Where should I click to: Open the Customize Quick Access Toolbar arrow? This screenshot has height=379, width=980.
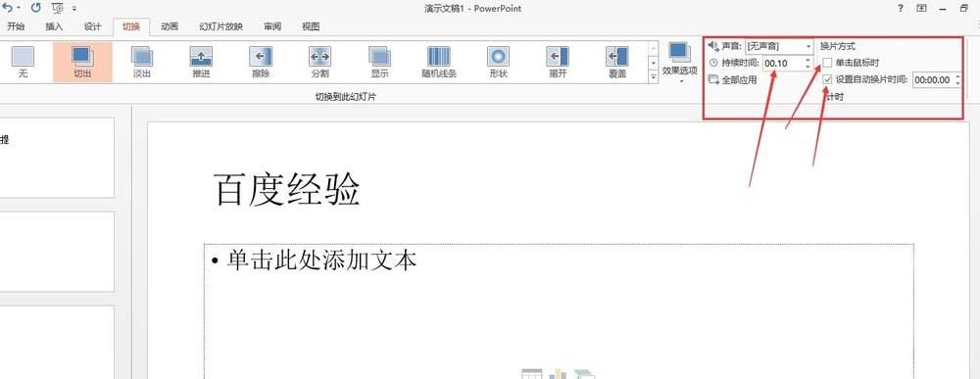click(74, 8)
